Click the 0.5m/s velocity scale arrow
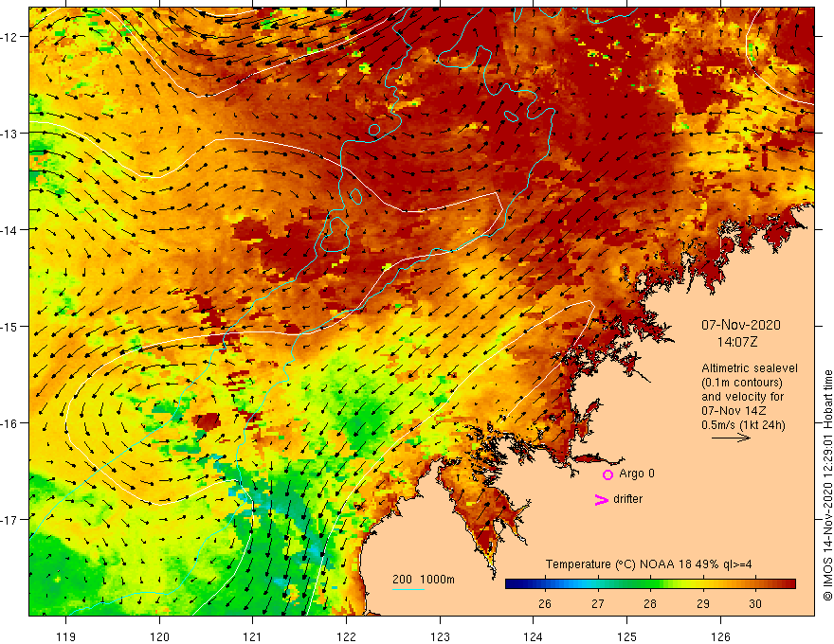834x644 pixels. pyautogui.click(x=731, y=438)
